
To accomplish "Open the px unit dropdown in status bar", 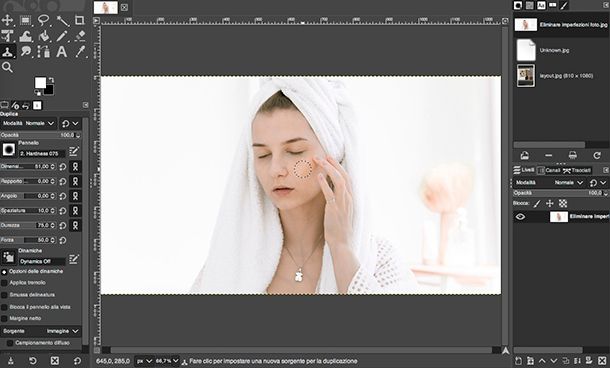I will (144, 361).
